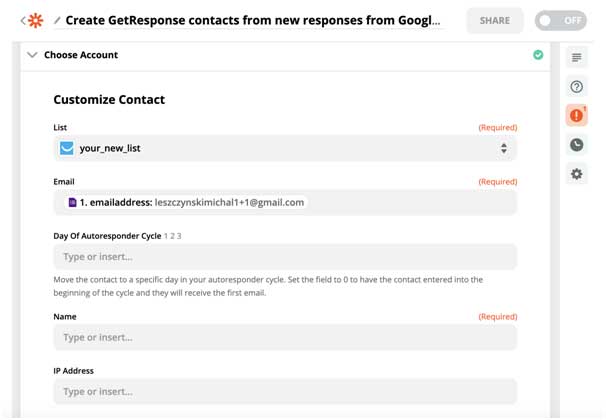The width and height of the screenshot is (606, 420).
Task: Turn the zap on with the OFF toggle
Action: tap(560, 20)
